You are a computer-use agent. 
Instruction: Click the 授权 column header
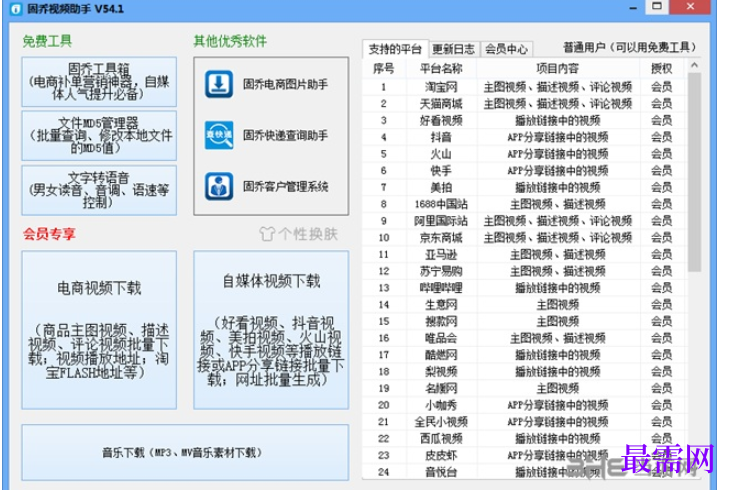[x=661, y=69]
